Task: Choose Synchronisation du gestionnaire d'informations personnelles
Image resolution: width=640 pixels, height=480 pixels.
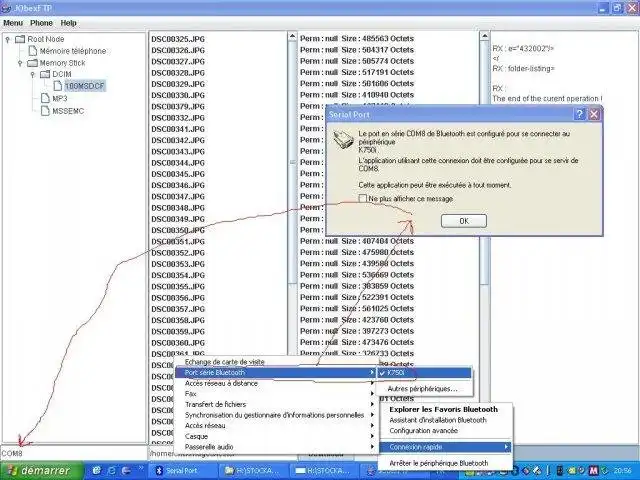Action: point(276,415)
